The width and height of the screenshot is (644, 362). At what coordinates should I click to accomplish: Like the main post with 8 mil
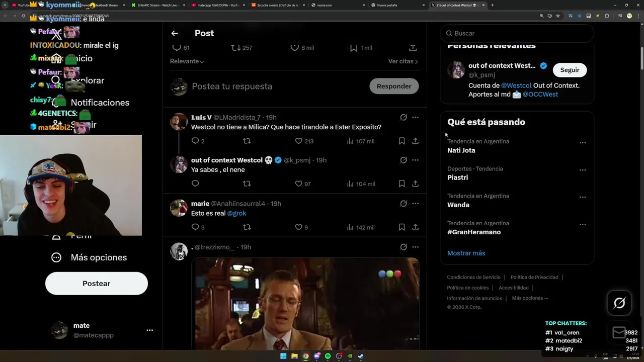(295, 48)
